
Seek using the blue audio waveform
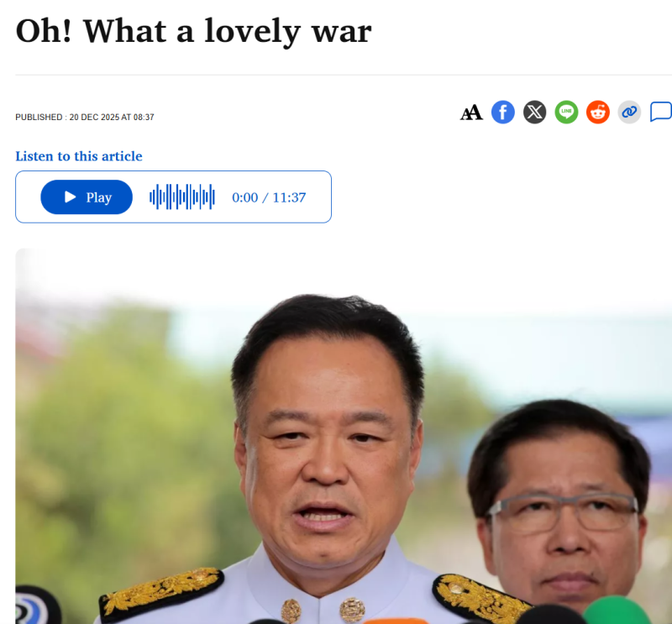coord(182,197)
